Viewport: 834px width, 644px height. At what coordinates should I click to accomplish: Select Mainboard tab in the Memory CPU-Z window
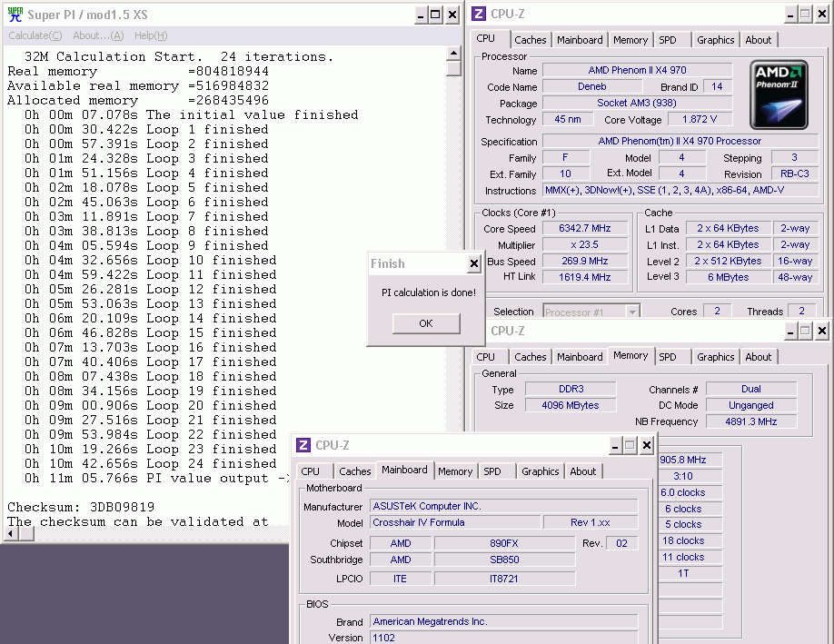(580, 357)
